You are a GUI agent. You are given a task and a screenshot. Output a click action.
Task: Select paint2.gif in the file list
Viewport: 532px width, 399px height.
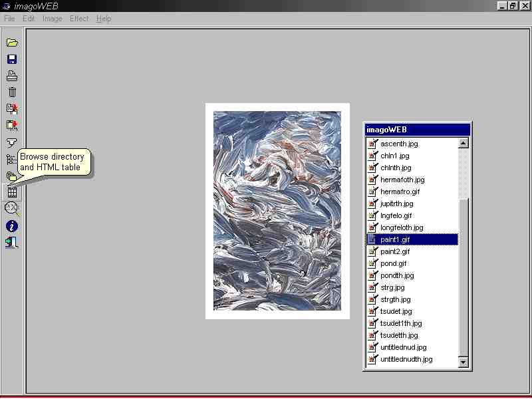coord(395,251)
